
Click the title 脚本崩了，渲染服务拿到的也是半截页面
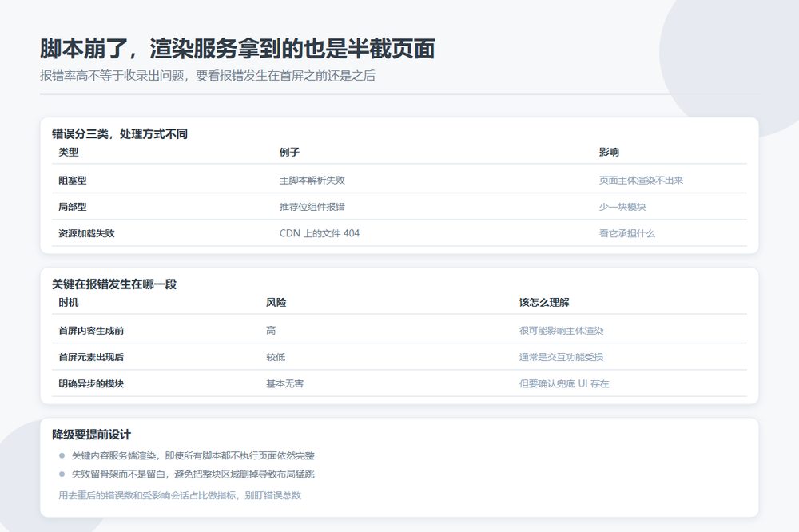point(237,49)
